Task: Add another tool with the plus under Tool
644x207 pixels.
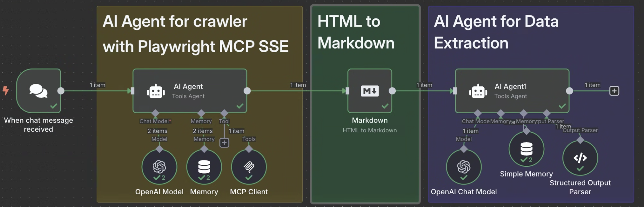Action: [x=224, y=143]
